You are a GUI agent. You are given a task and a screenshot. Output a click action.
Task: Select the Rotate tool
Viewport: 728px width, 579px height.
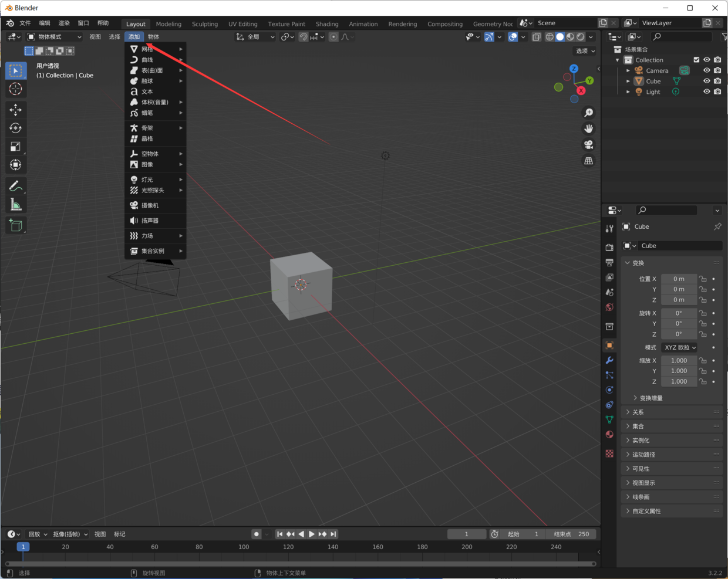click(16, 128)
